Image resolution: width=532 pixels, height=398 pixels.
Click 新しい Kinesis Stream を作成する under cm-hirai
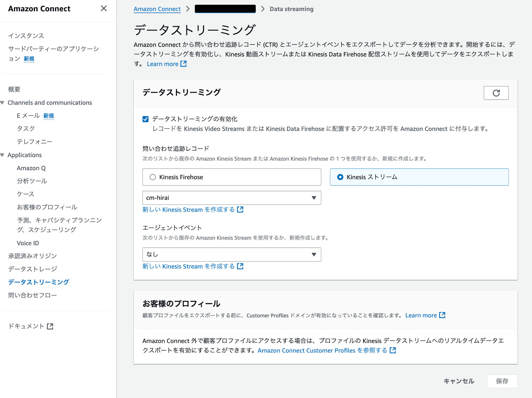point(189,210)
